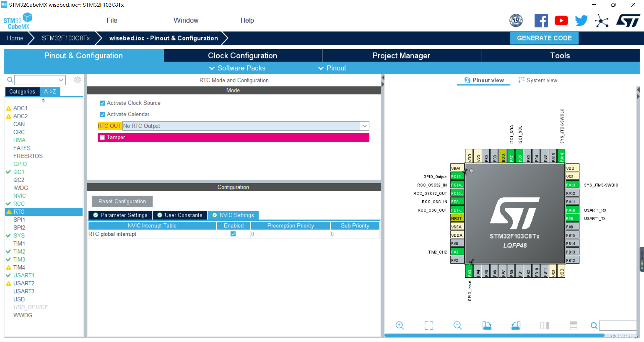The image size is (644, 342).
Task: Open the peripheral search combo box arrow
Action: 61,80
